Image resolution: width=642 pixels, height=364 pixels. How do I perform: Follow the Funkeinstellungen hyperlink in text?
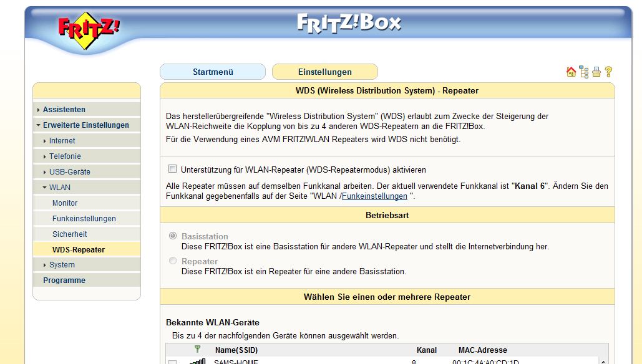point(374,196)
